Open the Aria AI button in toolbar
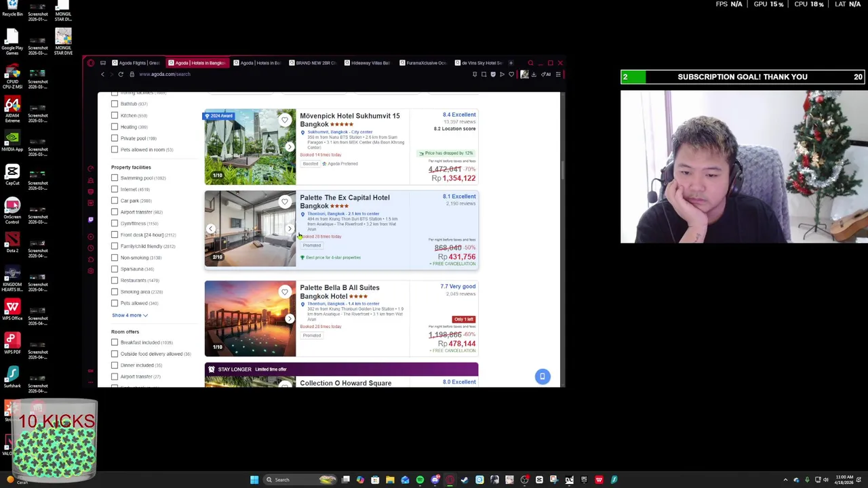Image resolution: width=868 pixels, height=488 pixels. point(547,75)
